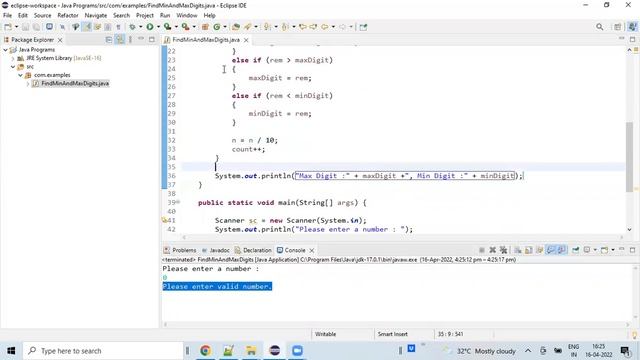Click the editor vertical scrollbar thumb
This screenshot has height=360, width=640.
pos(629,156)
